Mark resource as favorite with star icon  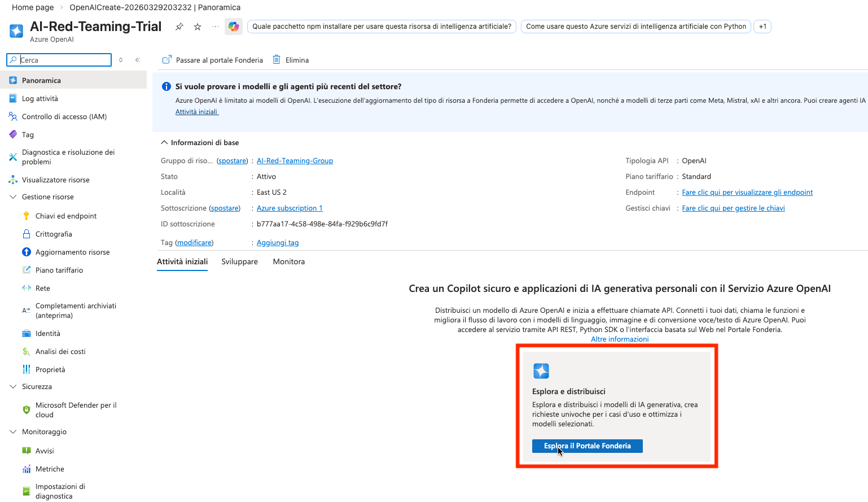(198, 27)
